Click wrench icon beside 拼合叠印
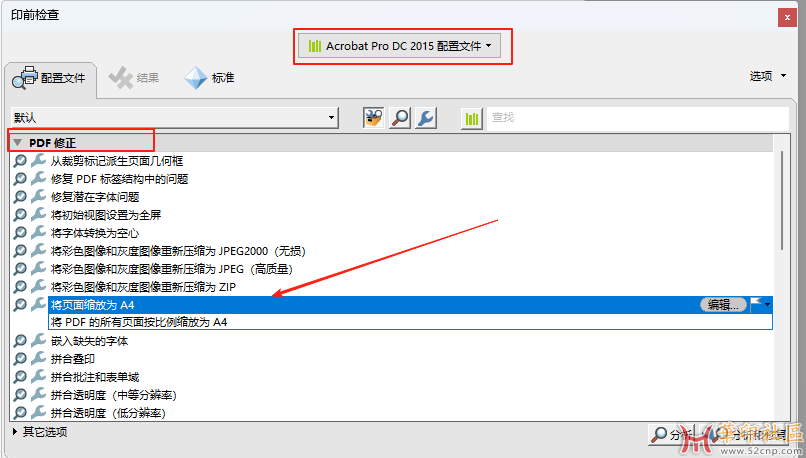The image size is (806, 458). 38,358
